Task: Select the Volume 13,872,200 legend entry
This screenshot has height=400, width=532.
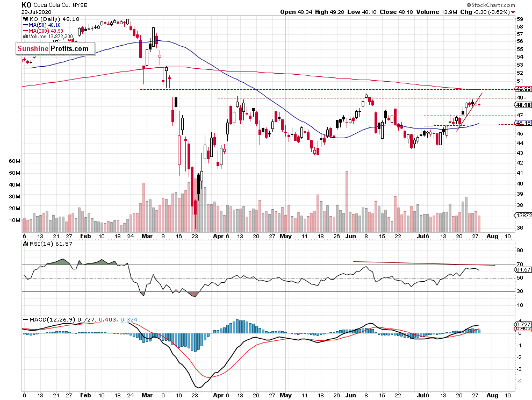Action: [51, 37]
